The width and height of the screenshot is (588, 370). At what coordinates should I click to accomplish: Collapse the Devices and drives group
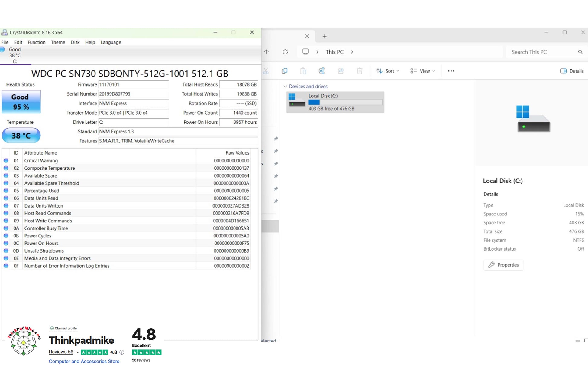(x=285, y=87)
